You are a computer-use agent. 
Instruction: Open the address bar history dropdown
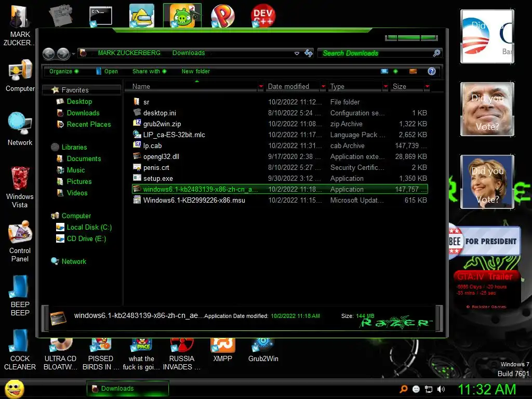tap(297, 54)
